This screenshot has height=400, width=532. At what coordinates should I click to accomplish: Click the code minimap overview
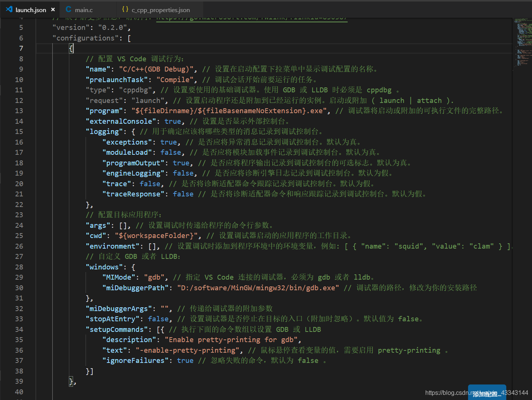coord(523,42)
